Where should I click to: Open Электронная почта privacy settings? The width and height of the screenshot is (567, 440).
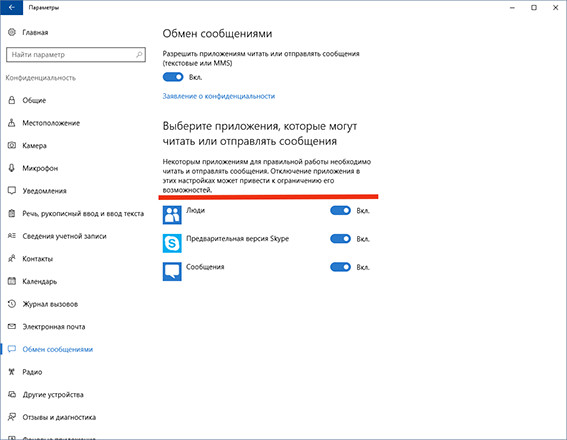tap(54, 327)
